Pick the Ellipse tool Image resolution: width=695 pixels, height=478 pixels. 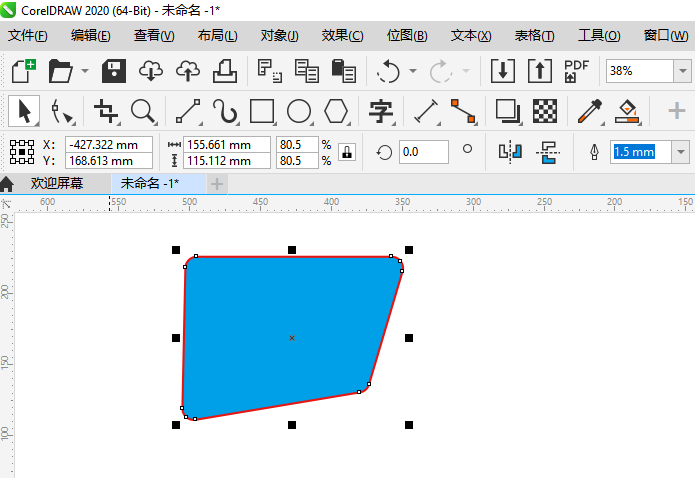click(x=299, y=111)
